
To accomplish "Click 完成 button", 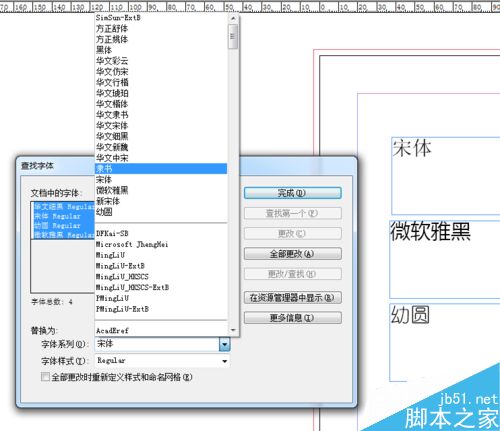I will (293, 193).
